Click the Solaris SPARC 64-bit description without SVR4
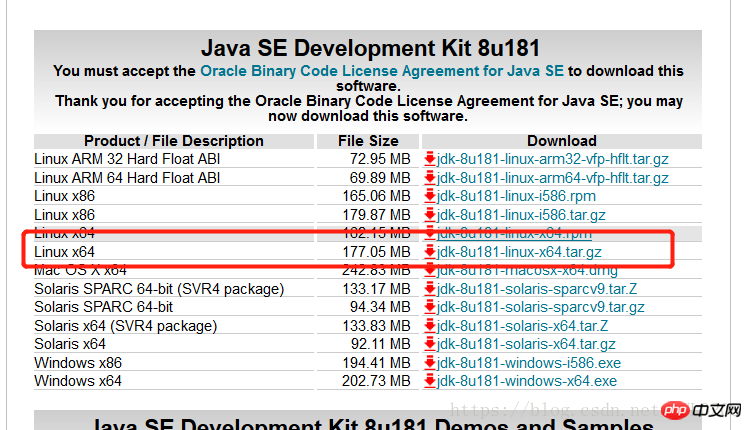This screenshot has width=752, height=430. click(104, 307)
